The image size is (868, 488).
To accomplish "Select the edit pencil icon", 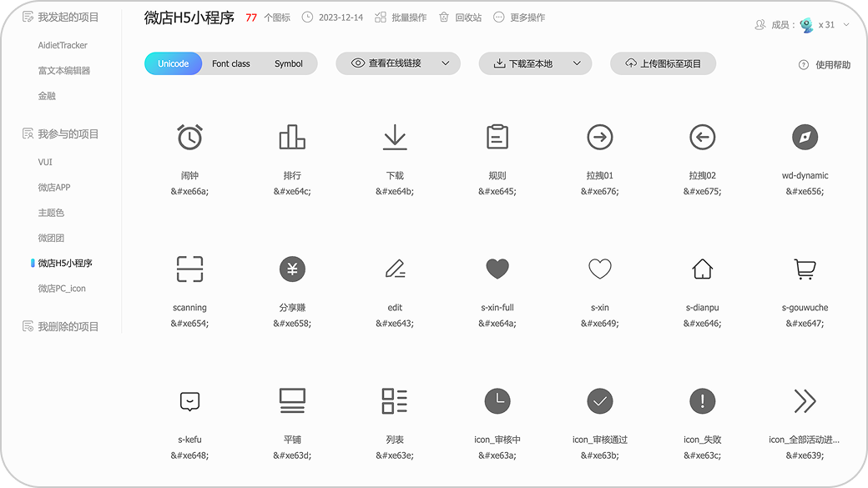I will tap(395, 269).
